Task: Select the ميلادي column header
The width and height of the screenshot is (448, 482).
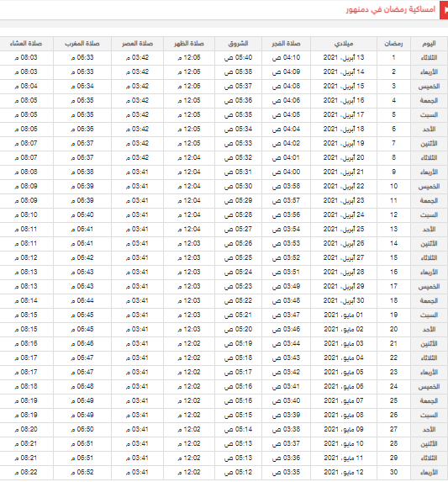Action: coord(344,44)
